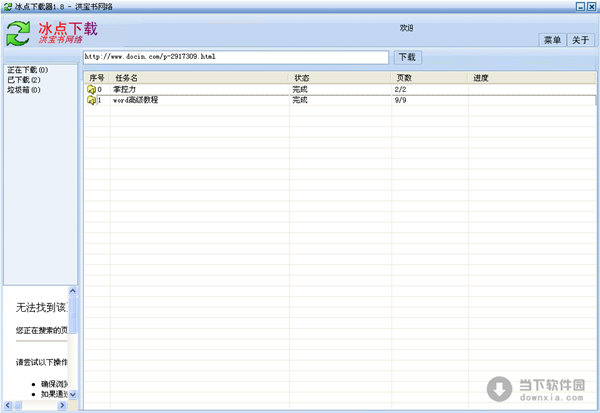Select 已下载 (2) category

24,80
